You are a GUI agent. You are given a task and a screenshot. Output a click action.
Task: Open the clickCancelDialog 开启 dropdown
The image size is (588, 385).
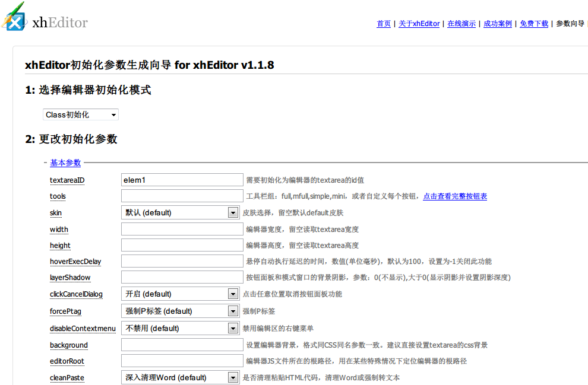click(181, 294)
